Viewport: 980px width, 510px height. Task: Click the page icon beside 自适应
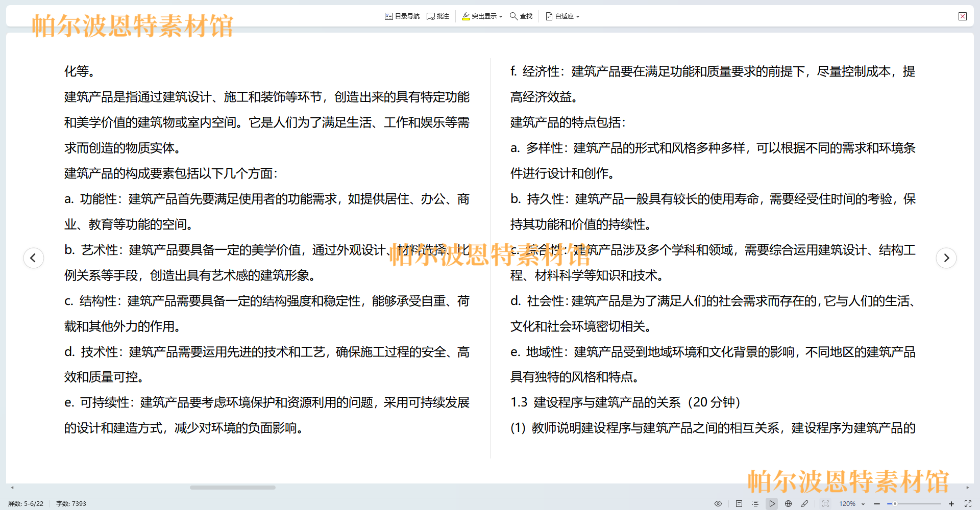tap(549, 16)
